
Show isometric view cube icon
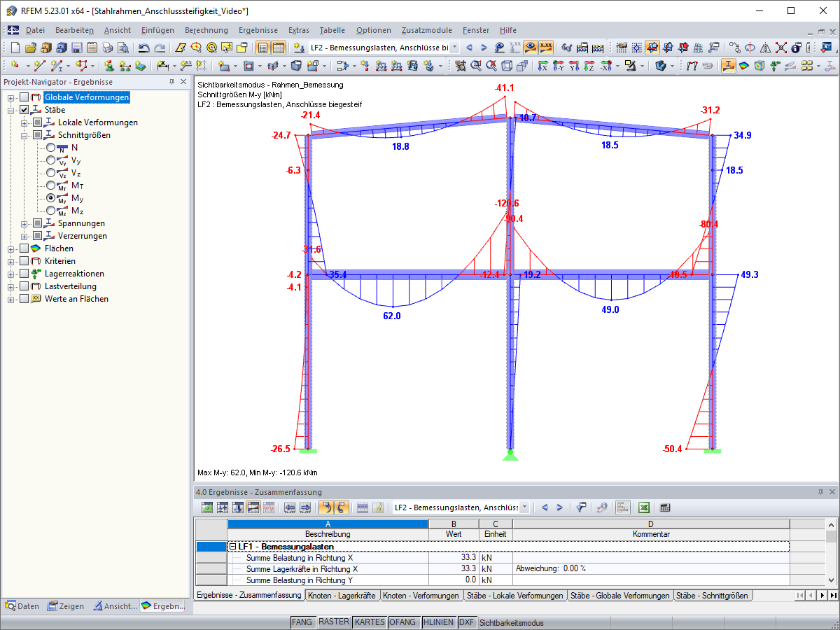(x=507, y=66)
